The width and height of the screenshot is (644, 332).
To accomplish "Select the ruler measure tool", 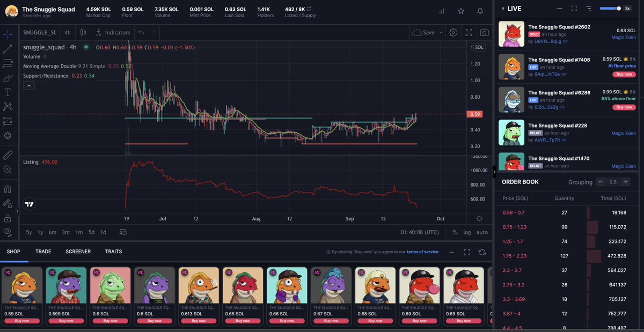I will point(8,155).
